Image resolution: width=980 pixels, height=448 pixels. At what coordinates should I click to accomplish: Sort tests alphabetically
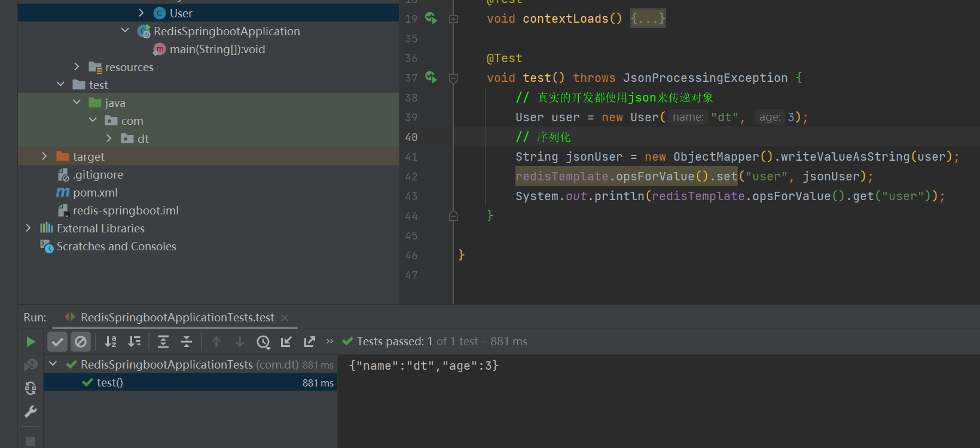point(111,342)
